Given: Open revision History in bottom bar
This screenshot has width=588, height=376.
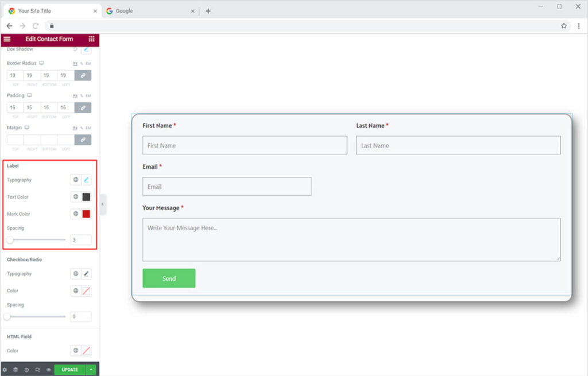Looking at the screenshot, I should 26,370.
